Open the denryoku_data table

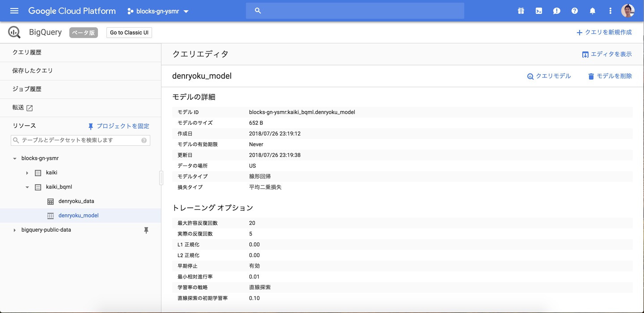click(x=76, y=201)
